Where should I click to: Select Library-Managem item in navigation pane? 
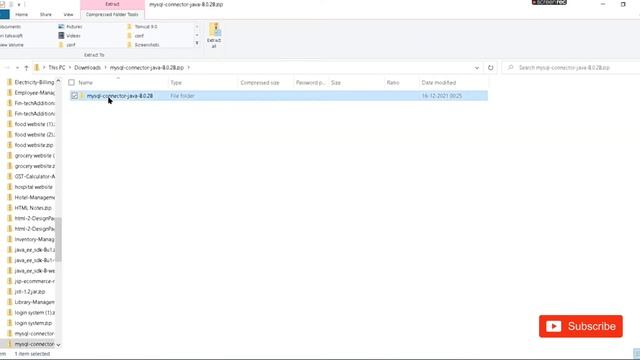pyautogui.click(x=31, y=302)
